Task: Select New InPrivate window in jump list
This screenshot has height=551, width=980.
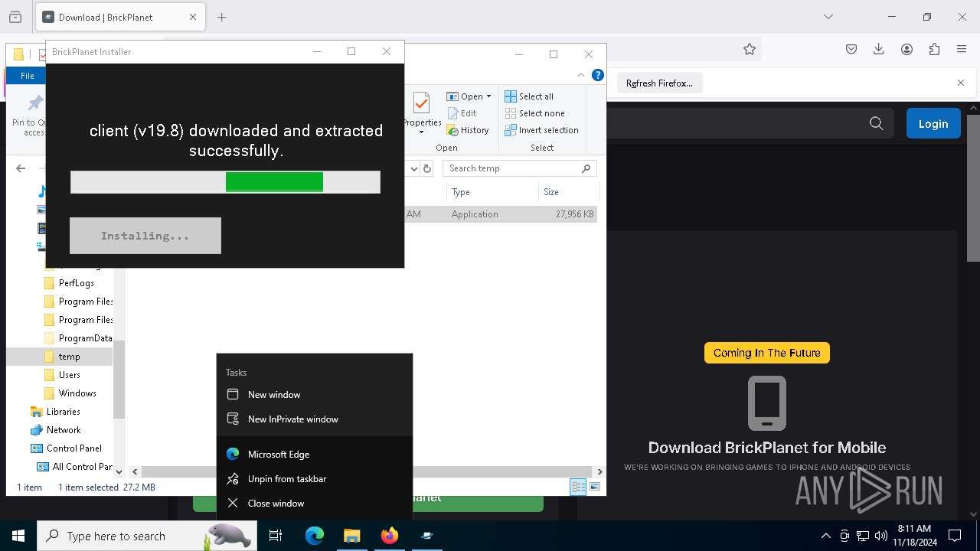Action: 315,419
